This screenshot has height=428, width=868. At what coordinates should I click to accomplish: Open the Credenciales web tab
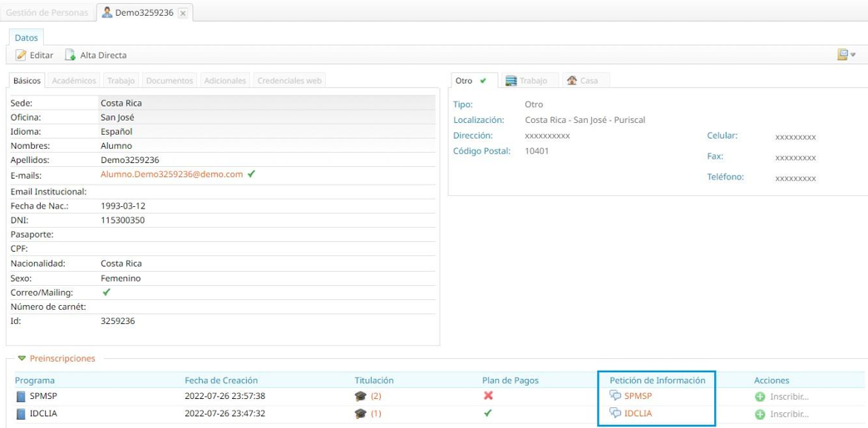pos(289,81)
